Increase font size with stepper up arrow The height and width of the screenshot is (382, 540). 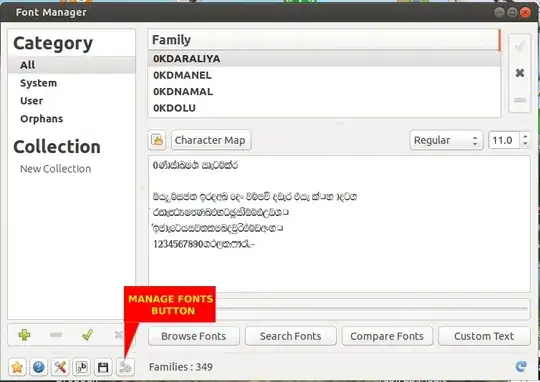click(x=525, y=136)
